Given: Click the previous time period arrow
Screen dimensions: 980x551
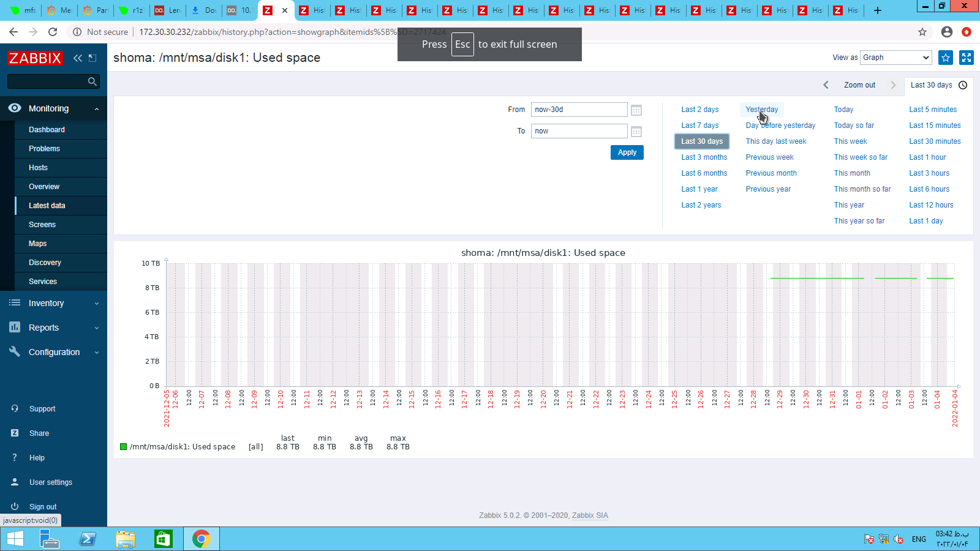Looking at the screenshot, I should coord(826,85).
